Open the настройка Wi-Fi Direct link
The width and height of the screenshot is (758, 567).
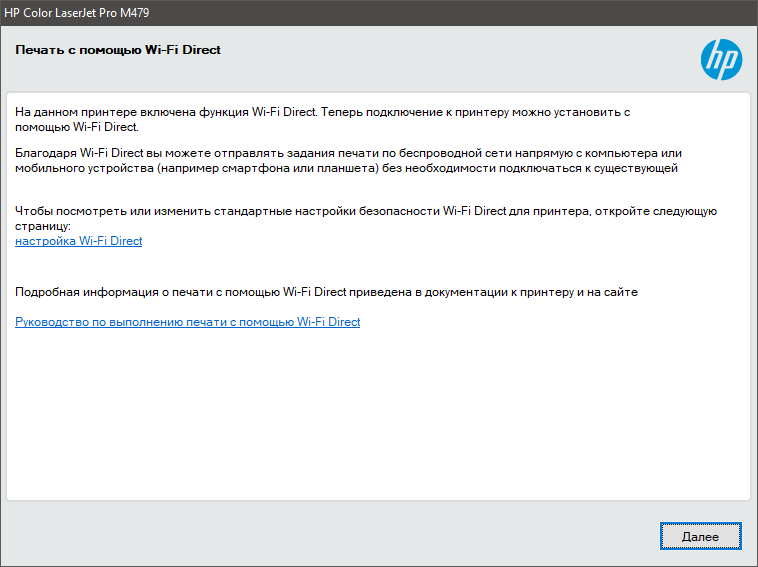tap(79, 241)
